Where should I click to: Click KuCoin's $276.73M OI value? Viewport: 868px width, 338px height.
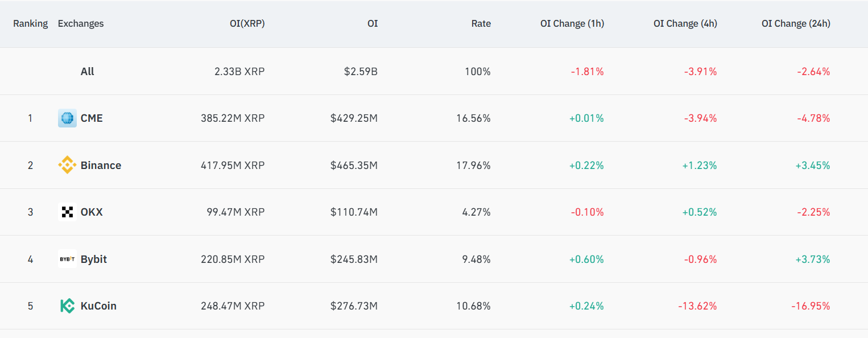[354, 306]
